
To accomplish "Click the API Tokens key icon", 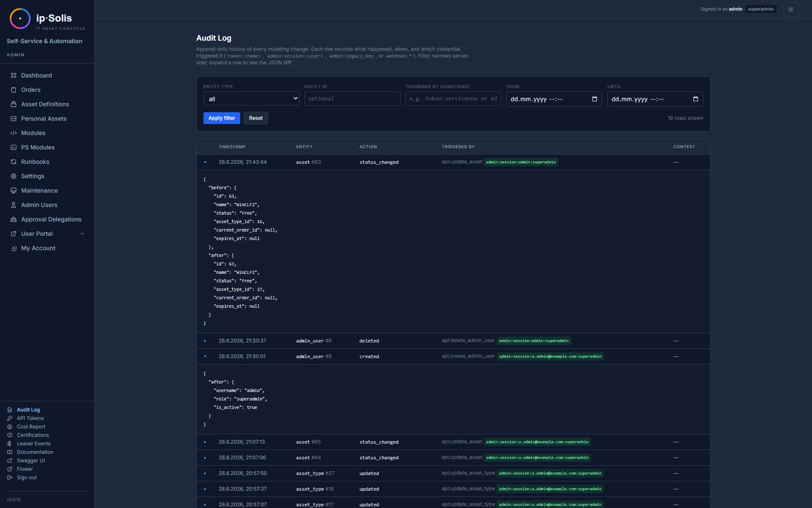I will 10,418.
